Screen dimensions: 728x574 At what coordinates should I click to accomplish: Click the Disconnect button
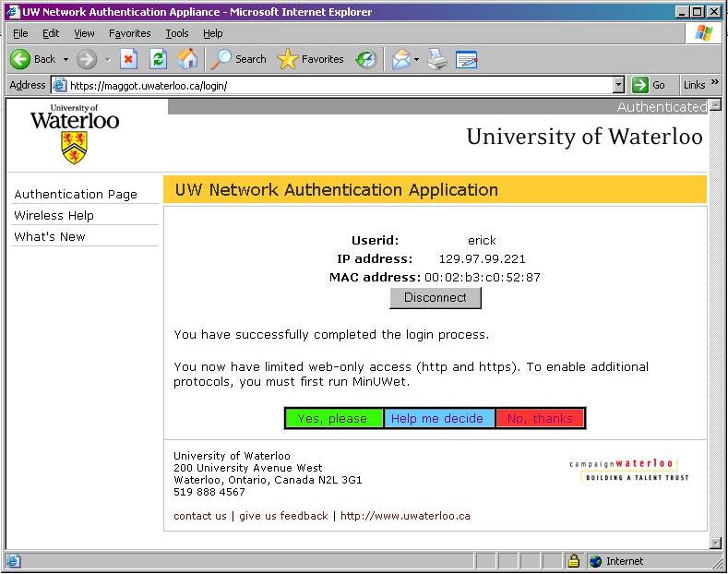[x=436, y=297]
